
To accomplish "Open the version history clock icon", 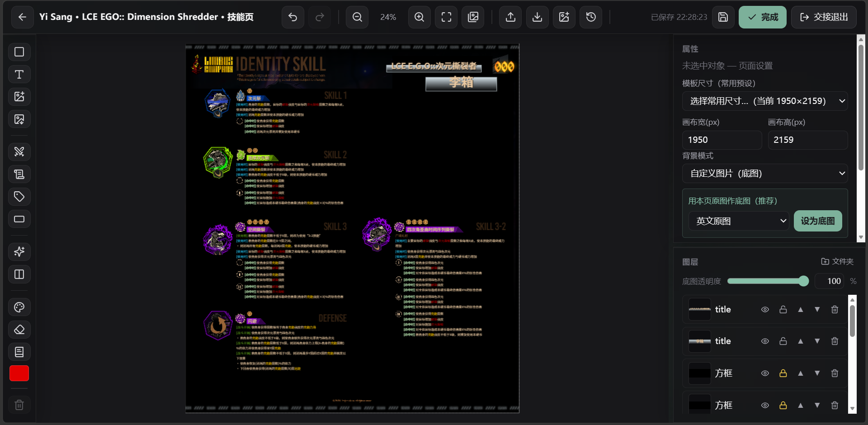I will (591, 17).
